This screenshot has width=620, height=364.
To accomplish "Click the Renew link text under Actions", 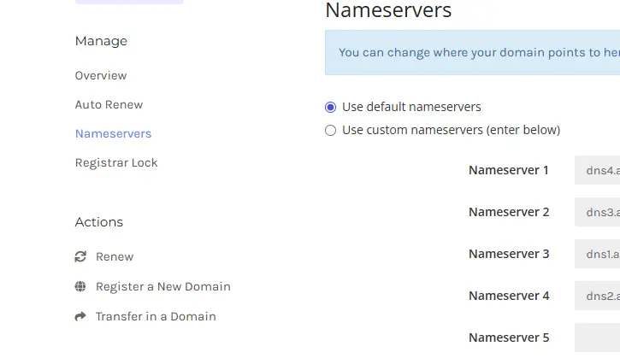I will [x=115, y=256].
